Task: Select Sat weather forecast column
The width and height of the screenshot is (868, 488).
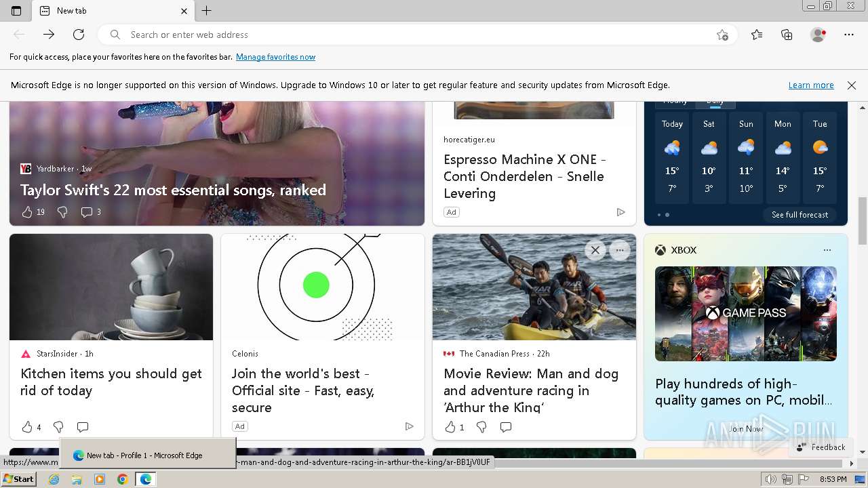Action: pyautogui.click(x=709, y=159)
